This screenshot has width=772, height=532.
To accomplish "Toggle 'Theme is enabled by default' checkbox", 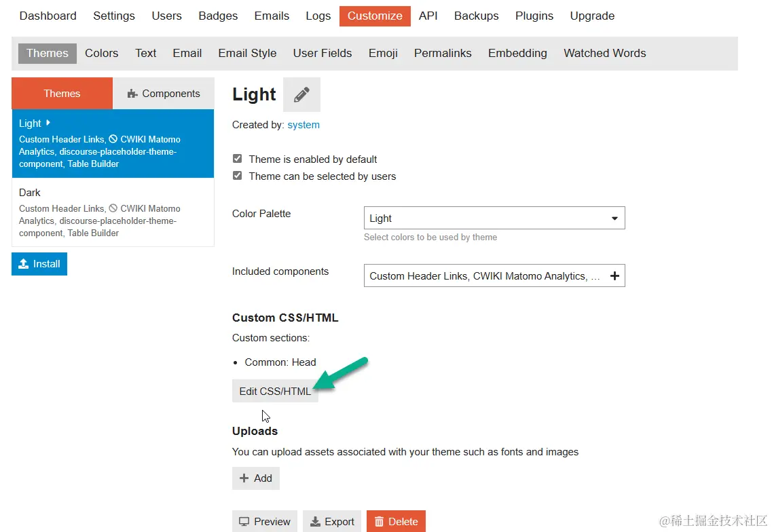I will point(238,159).
